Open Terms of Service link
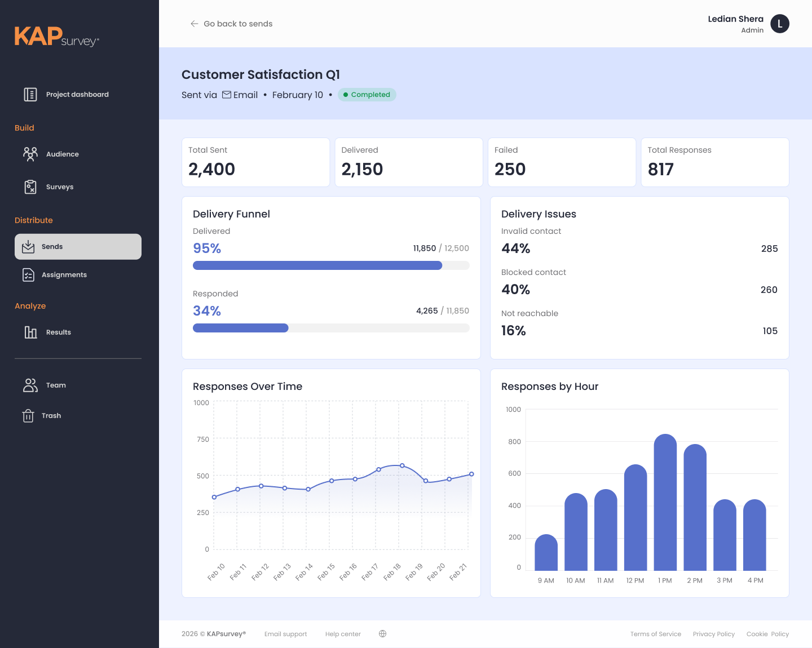 (656, 634)
